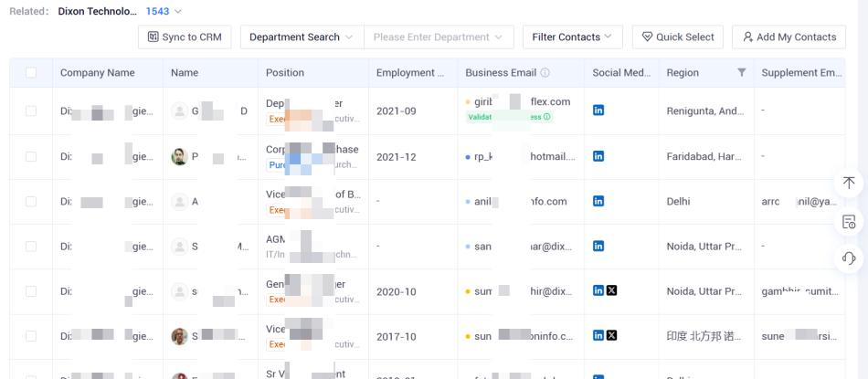
Task: Open X social icon in 2020-10 row
Action: point(611,290)
